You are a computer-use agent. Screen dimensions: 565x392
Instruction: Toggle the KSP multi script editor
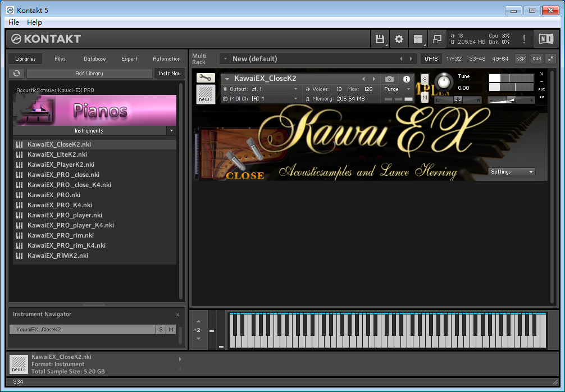click(x=520, y=59)
